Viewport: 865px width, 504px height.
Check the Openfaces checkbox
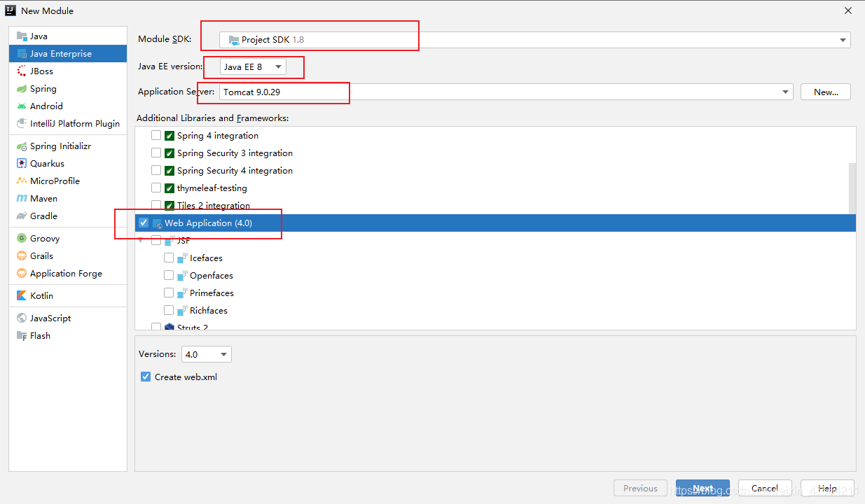click(169, 275)
